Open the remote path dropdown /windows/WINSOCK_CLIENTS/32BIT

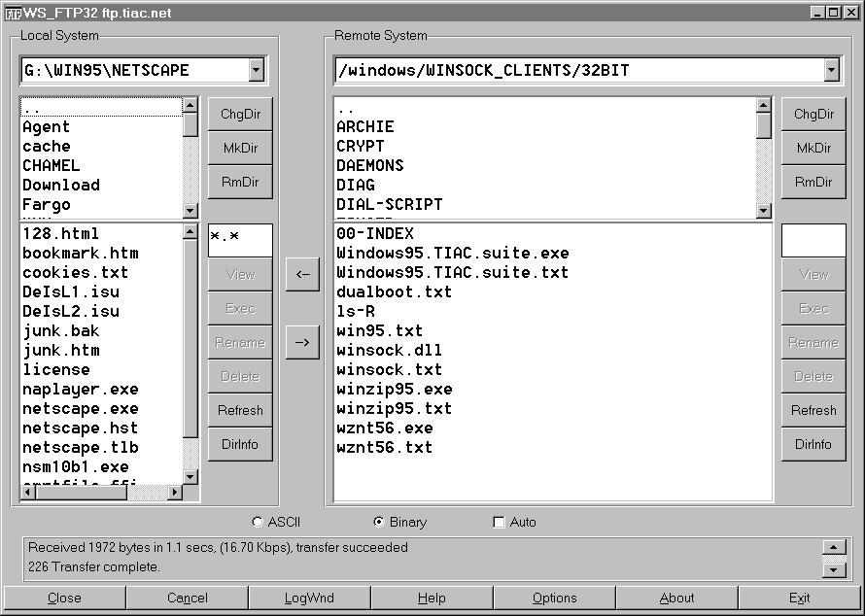832,70
